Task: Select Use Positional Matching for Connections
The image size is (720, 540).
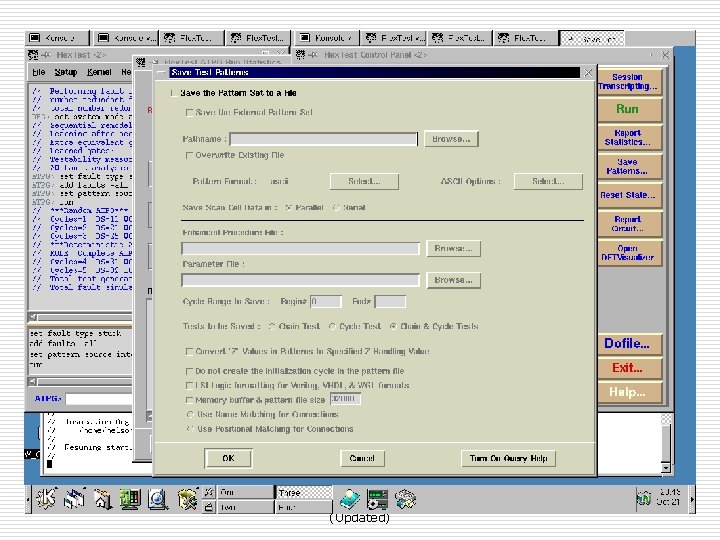Action: (x=190, y=429)
